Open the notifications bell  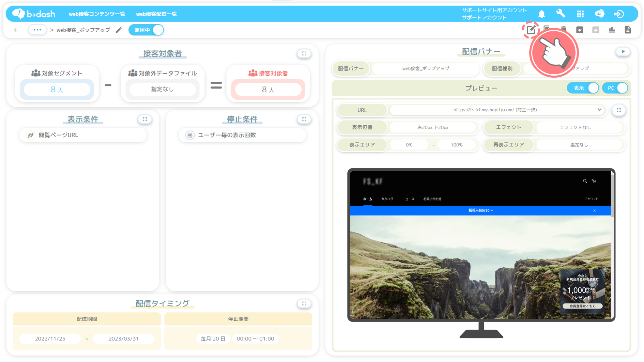pyautogui.click(x=541, y=14)
